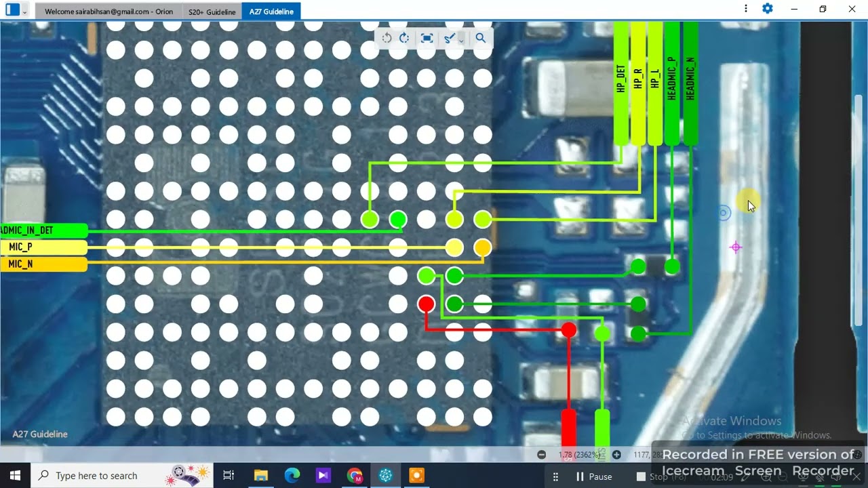Open Icecream Screen Recorder taskbar icon

[417, 476]
